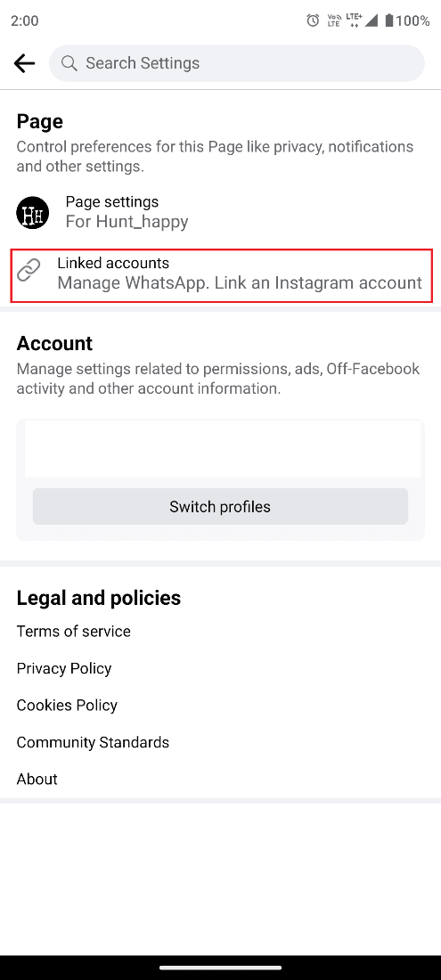This screenshot has width=441, height=980.
Task: Focus the Search Settings field
Action: click(237, 63)
